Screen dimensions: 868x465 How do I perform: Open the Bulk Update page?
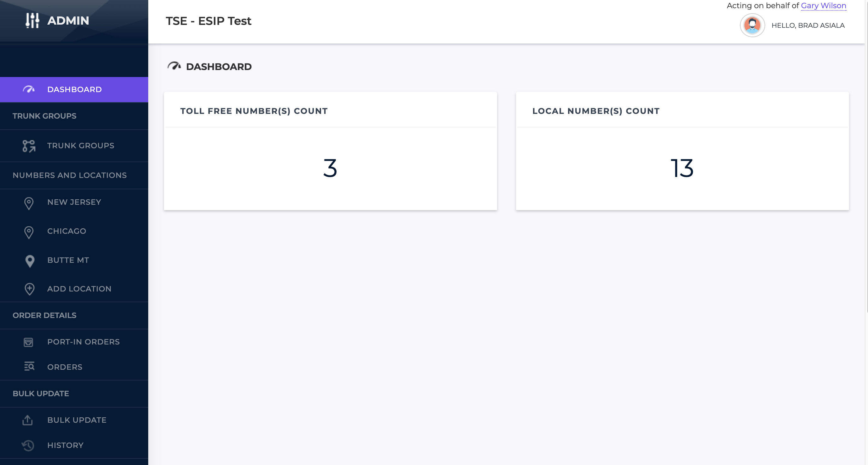pos(74,420)
